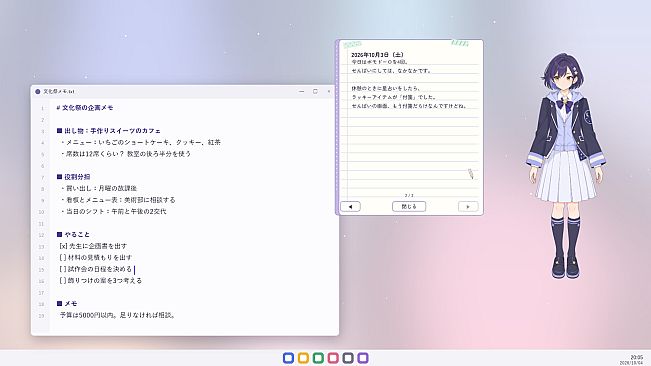Click the diary line mentioning ラッキーアイテム
Image resolution: width=651 pixels, height=366 pixels.
coord(394,97)
